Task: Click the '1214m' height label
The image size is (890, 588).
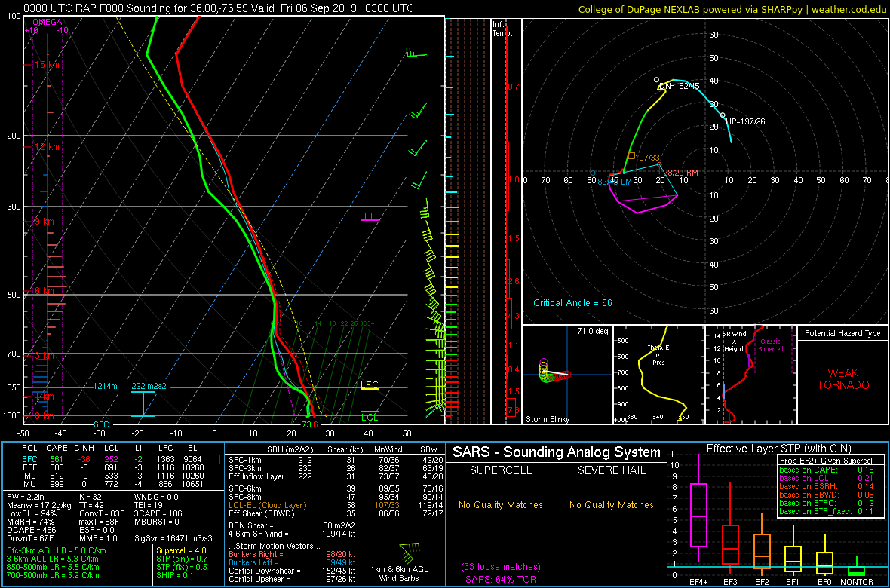Action: [x=106, y=386]
